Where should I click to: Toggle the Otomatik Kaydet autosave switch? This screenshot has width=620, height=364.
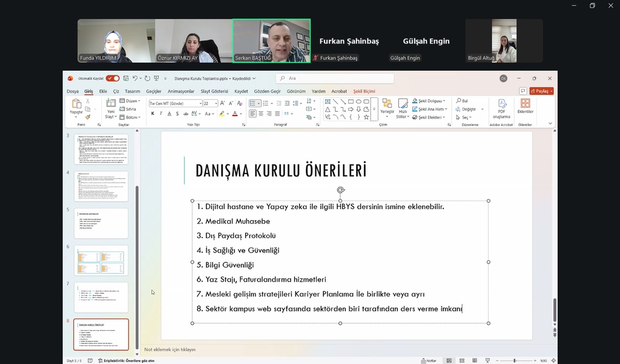[113, 78]
